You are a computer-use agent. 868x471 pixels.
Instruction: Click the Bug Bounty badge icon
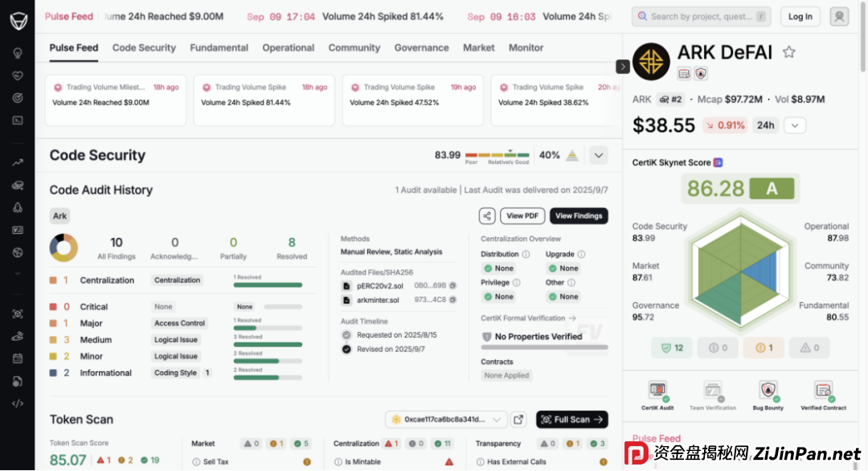[768, 391]
